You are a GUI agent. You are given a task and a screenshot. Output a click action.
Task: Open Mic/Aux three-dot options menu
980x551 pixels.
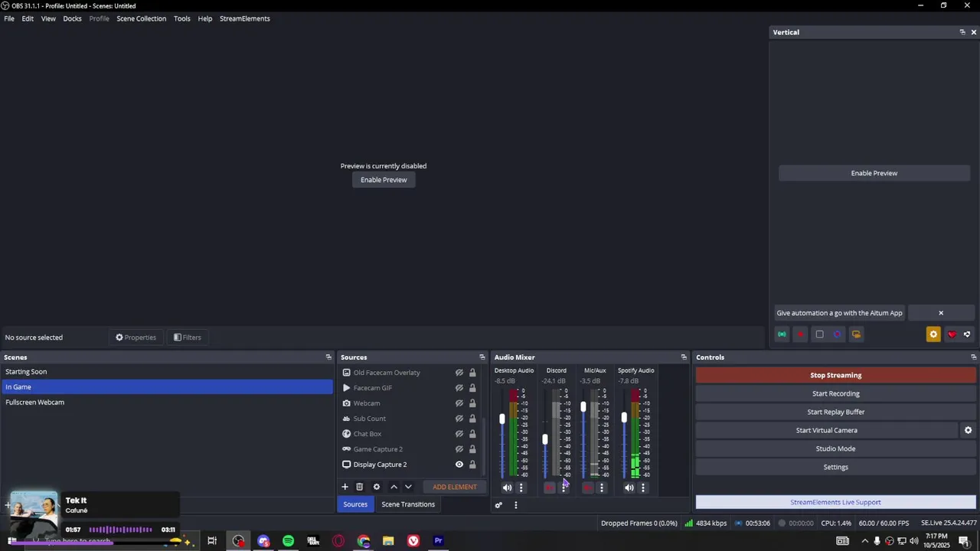coord(601,487)
